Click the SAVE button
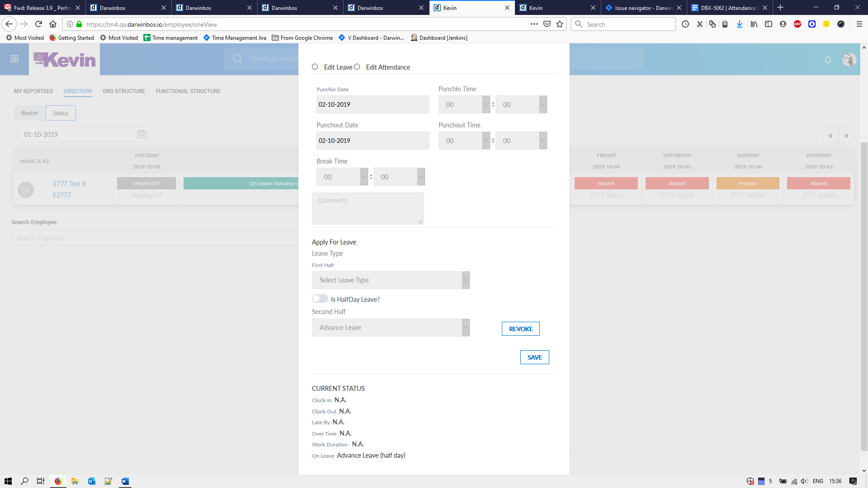The image size is (868, 488). pyautogui.click(x=534, y=357)
